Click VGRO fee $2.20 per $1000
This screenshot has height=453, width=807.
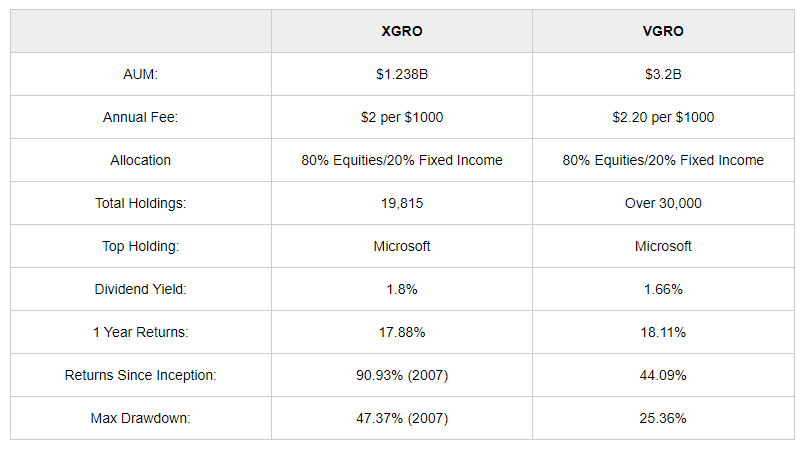663,117
